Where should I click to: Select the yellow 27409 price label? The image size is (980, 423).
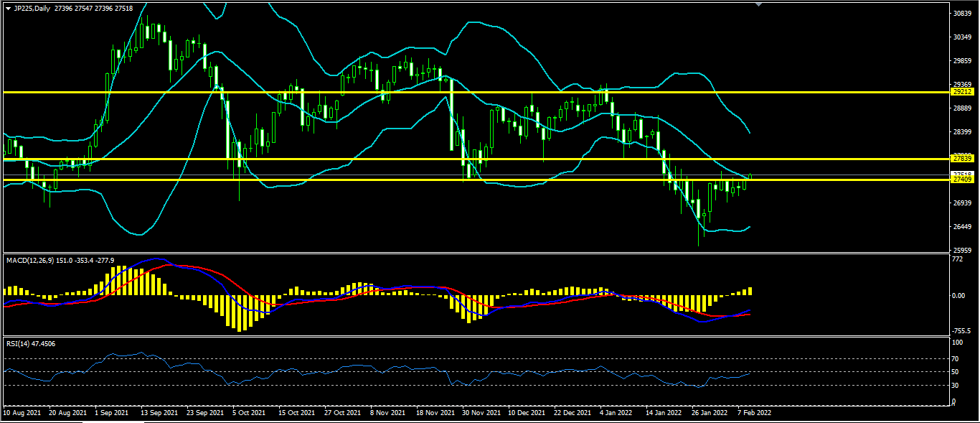961,180
